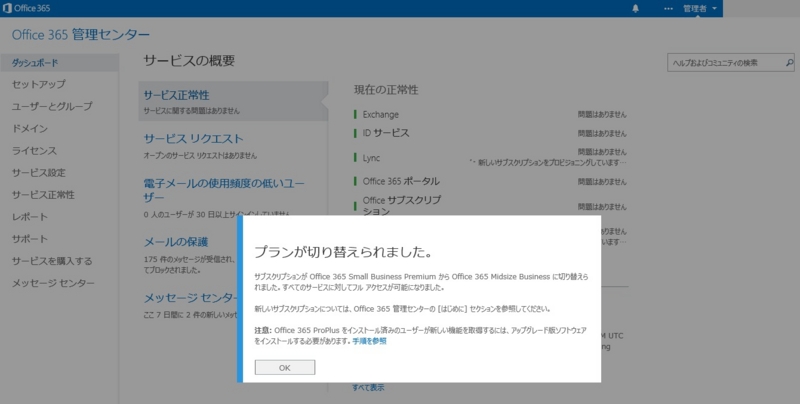Click the すべて表示 link
This screenshot has height=404, width=800.
pos(368,388)
